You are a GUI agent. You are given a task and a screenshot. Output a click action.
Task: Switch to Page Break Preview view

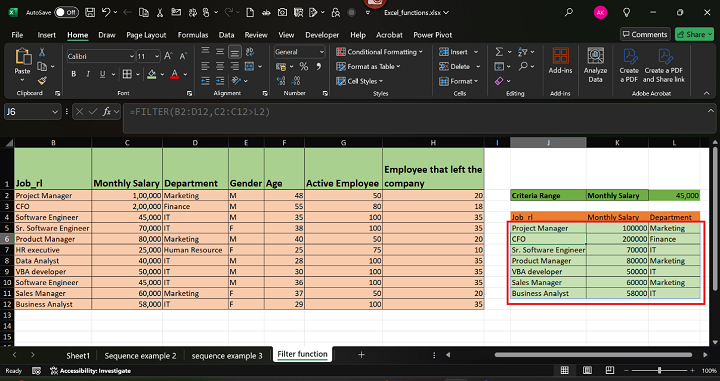pyautogui.click(x=609, y=370)
